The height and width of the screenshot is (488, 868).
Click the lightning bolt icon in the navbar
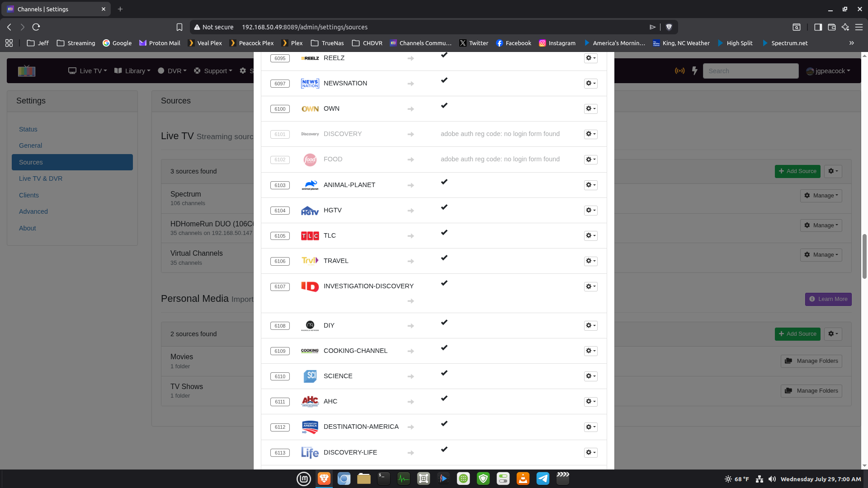[695, 71]
